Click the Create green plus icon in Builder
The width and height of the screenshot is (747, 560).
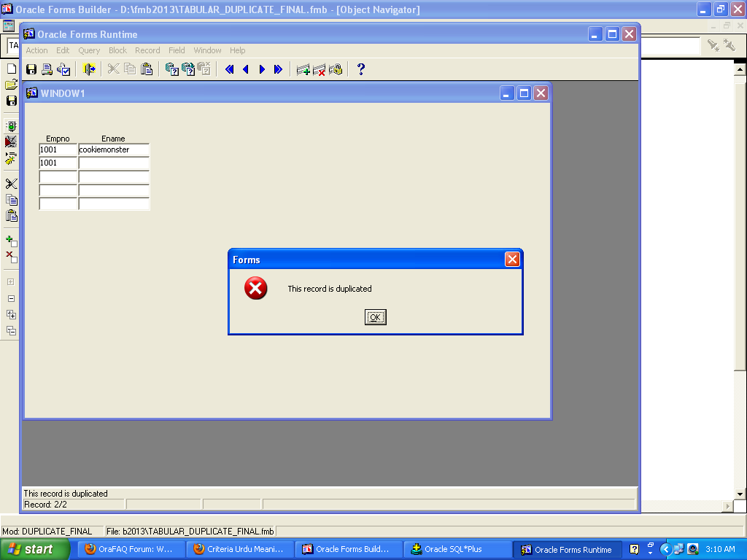pyautogui.click(x=12, y=241)
